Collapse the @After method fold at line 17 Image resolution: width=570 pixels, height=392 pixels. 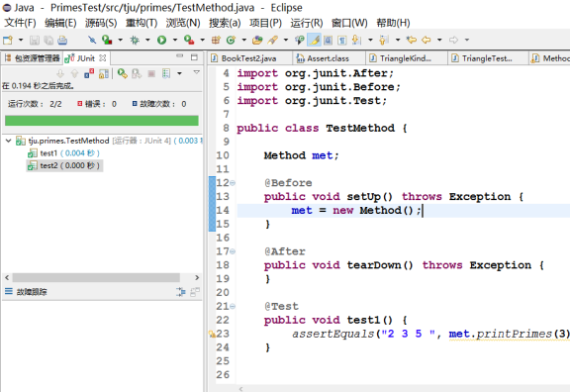click(x=233, y=251)
